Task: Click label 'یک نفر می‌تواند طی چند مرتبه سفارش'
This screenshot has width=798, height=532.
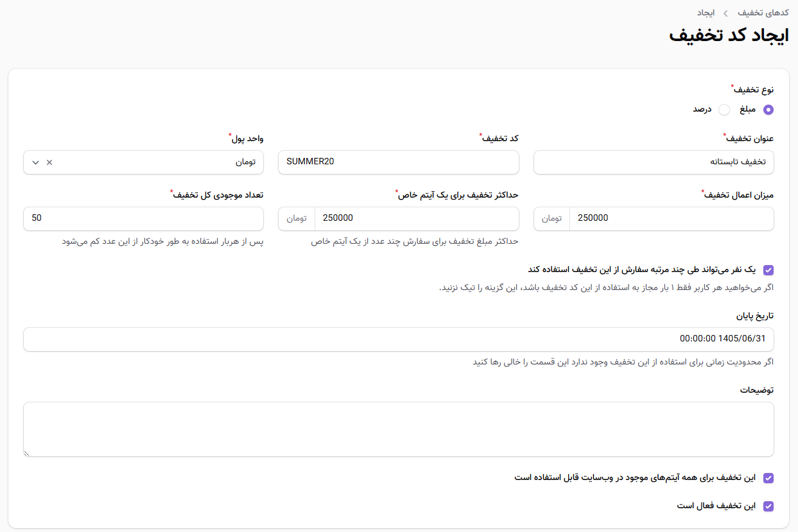Action: click(642, 270)
